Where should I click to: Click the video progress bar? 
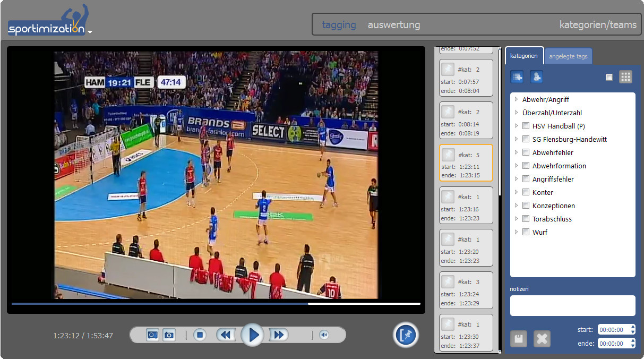[216, 304]
